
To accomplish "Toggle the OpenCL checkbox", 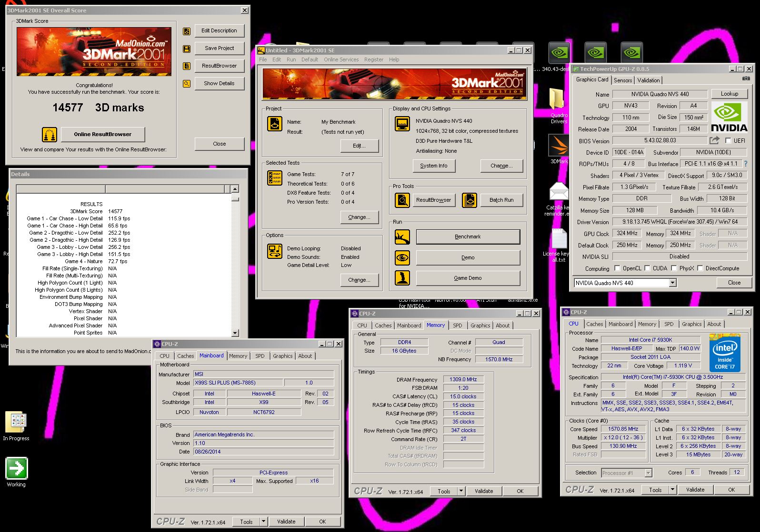I will 618,268.
